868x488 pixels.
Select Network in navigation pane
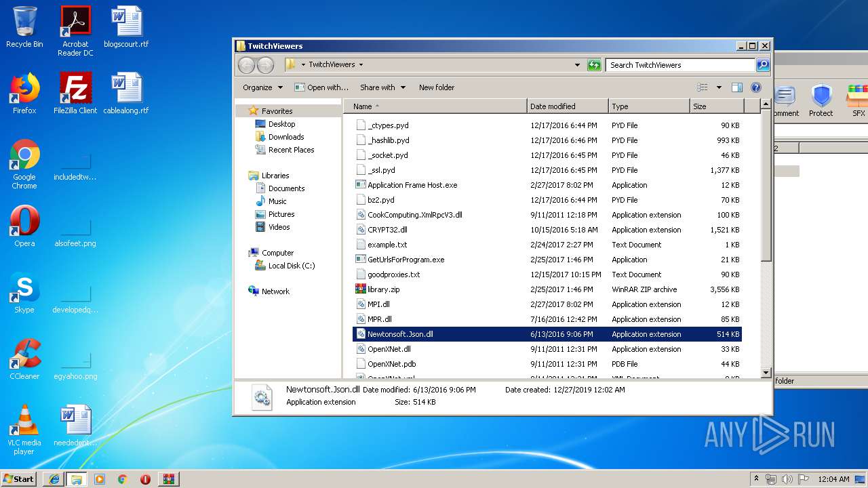[x=275, y=291]
